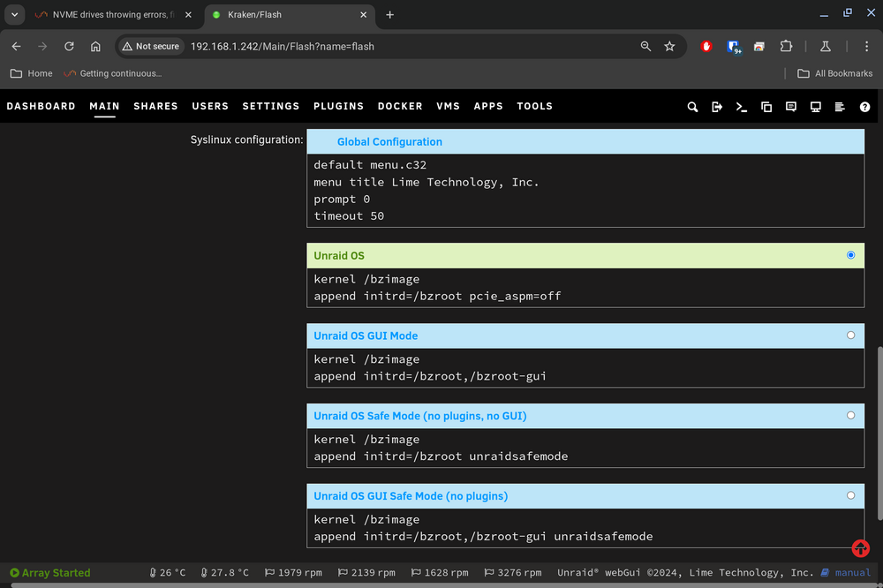Select the Safe Mode (no plugins, no GUI) radio
The height and width of the screenshot is (588, 883).
tap(850, 415)
